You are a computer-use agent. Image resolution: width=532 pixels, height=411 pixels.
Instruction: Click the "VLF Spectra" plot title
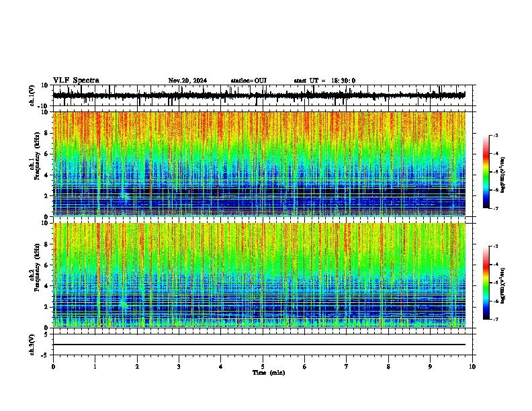click(76, 81)
